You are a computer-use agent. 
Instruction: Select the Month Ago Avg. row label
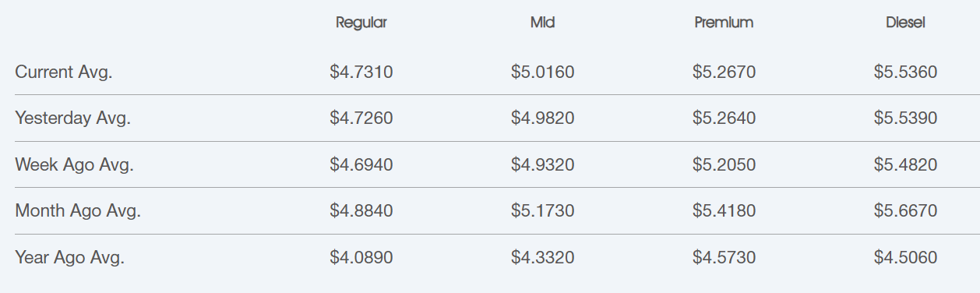[x=78, y=211]
